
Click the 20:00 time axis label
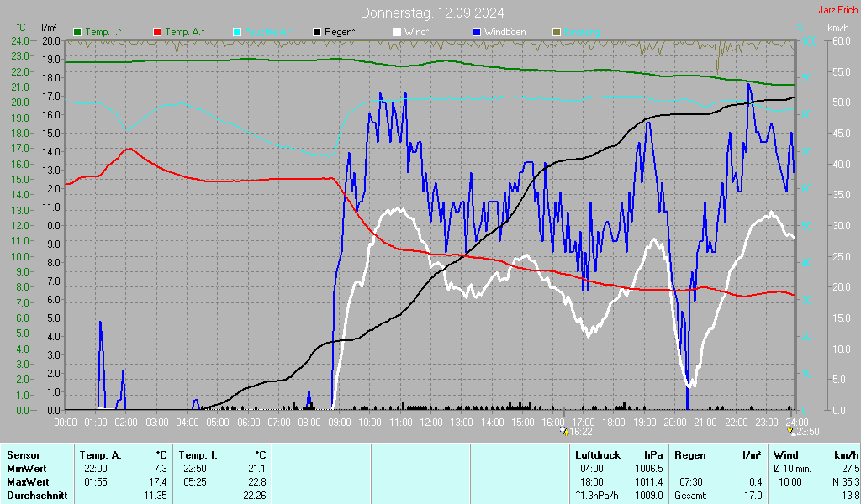(675, 421)
